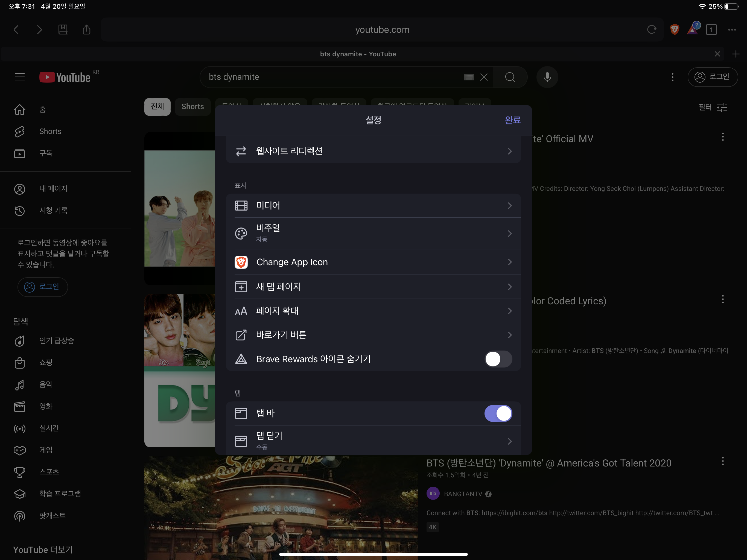Select the 전체 filter chip
This screenshot has width=747, height=560.
click(157, 107)
